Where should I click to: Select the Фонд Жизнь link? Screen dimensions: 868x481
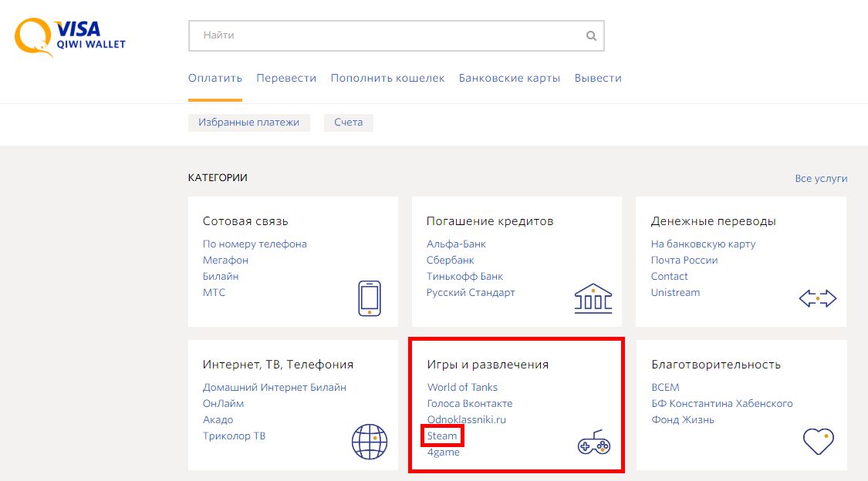[683, 419]
